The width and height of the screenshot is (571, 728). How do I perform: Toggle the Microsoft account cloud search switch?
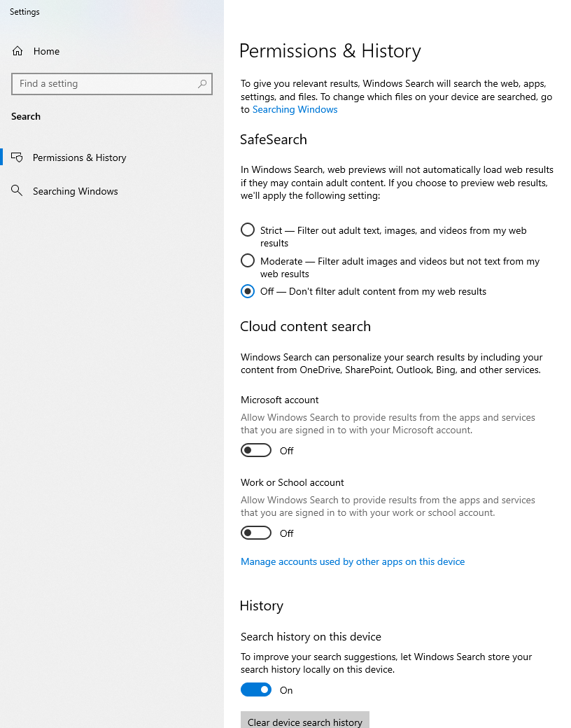[256, 450]
